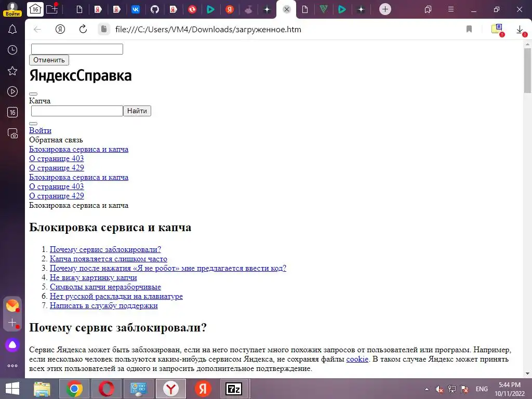Image resolution: width=532 pixels, height=399 pixels.
Task: Open 7-Zip from the taskbar
Action: pyautogui.click(x=234, y=389)
